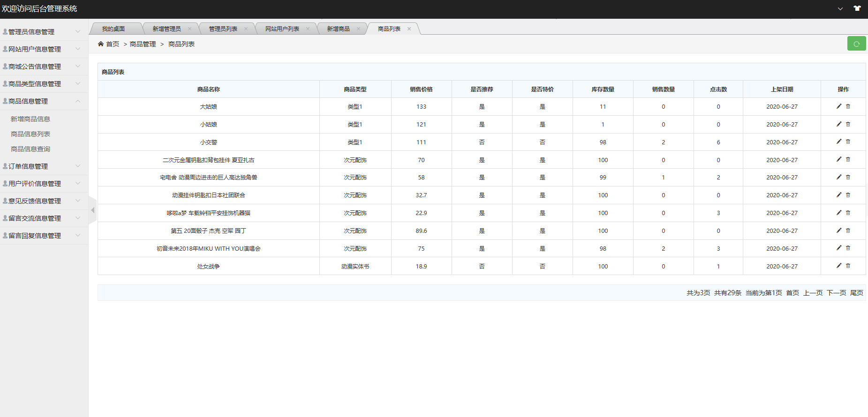Expand 商城公告信息管理 menu
The height and width of the screenshot is (417, 868).
(44, 67)
